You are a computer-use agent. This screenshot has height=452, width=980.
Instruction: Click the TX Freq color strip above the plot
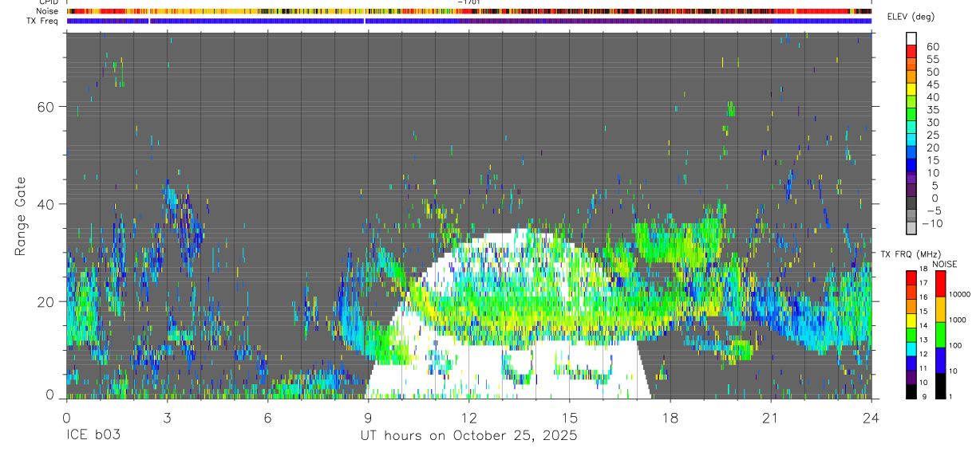[x=469, y=21]
